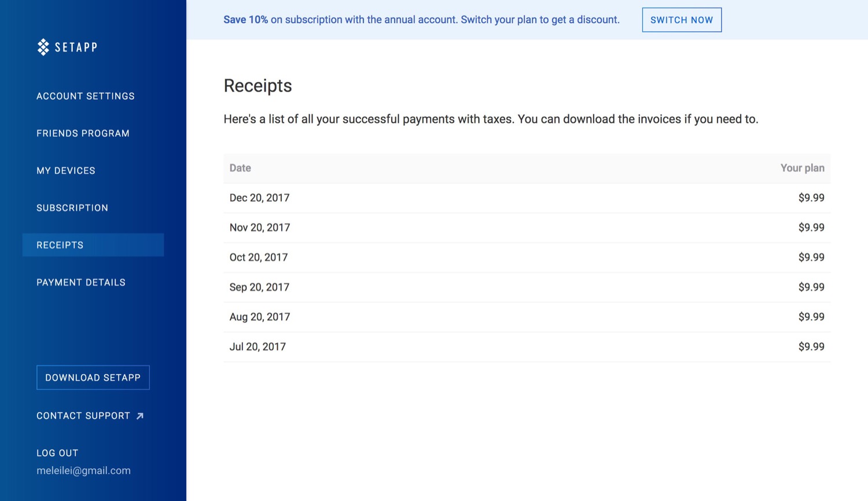Image resolution: width=868 pixels, height=501 pixels.
Task: Click the Contact Support external arrow icon
Action: [x=140, y=416]
